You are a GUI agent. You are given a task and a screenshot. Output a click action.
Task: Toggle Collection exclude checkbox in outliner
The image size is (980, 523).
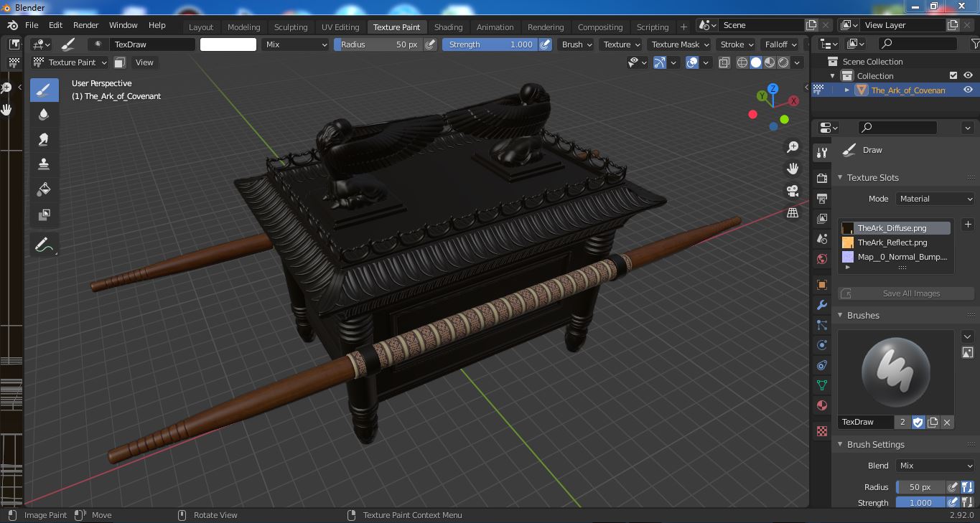953,75
